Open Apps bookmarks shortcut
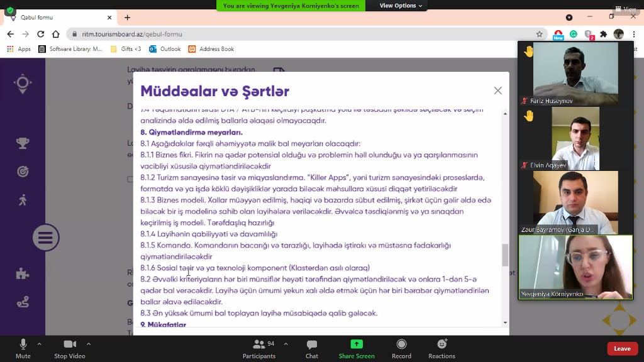 tap(19, 49)
